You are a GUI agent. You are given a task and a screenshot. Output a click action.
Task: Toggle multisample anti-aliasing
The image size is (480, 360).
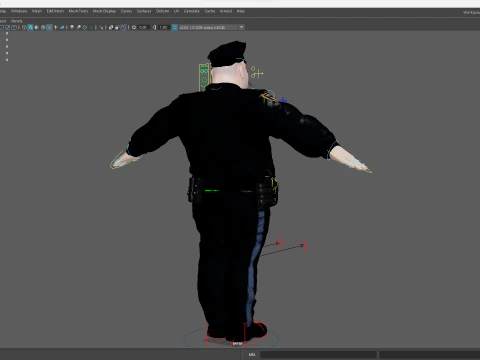(x=85, y=27)
